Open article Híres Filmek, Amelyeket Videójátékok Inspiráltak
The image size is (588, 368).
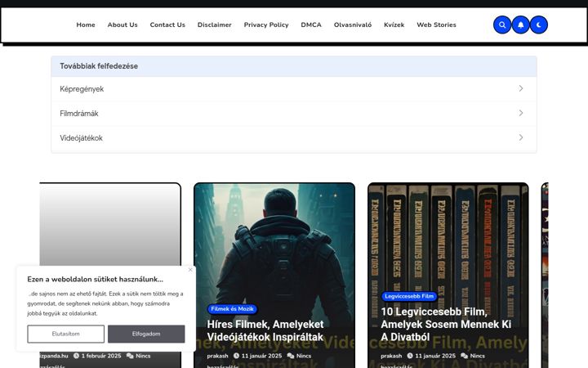tap(265, 330)
